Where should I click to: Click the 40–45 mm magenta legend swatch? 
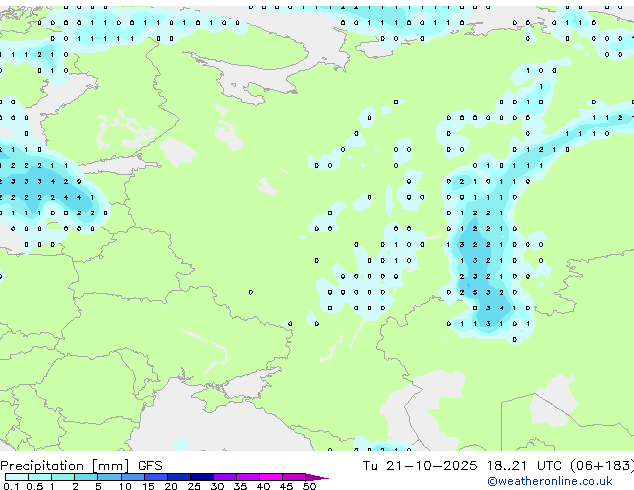[x=271, y=477]
